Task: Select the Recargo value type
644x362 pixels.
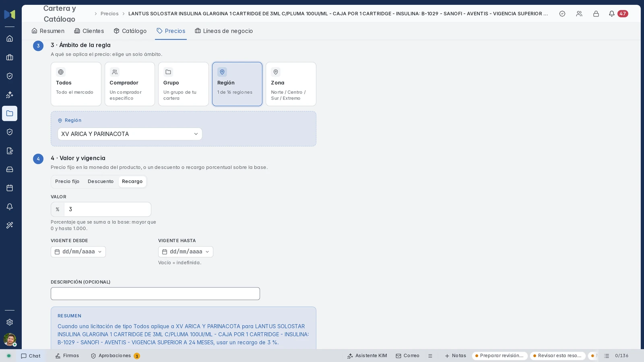Action: (x=132, y=181)
